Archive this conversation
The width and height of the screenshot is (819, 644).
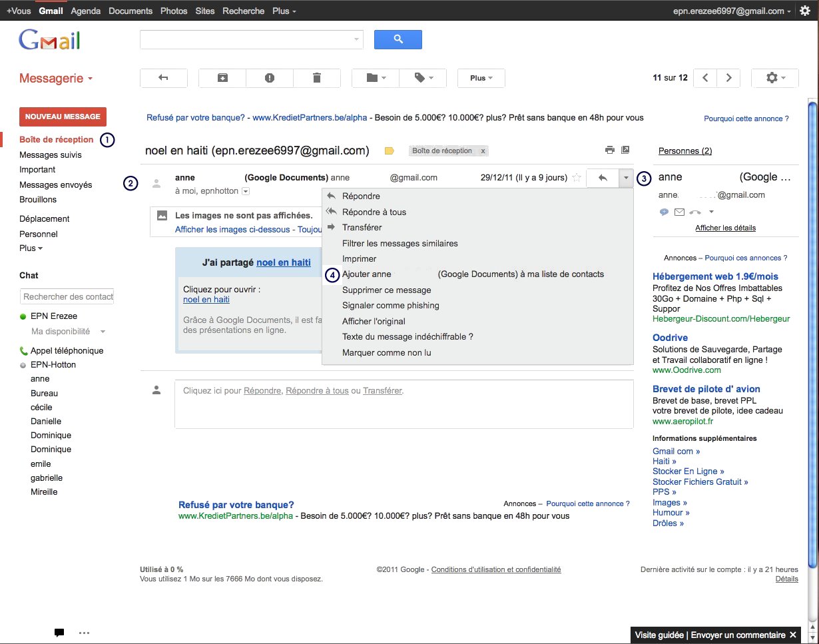pos(222,78)
